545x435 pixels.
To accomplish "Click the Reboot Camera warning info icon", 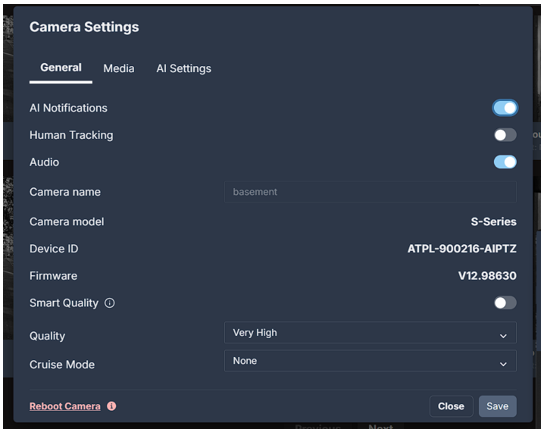I will coord(112,406).
